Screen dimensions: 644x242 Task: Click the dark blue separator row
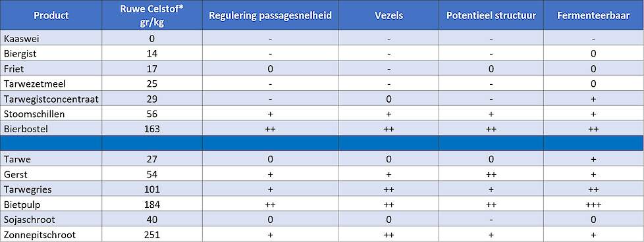point(322,143)
